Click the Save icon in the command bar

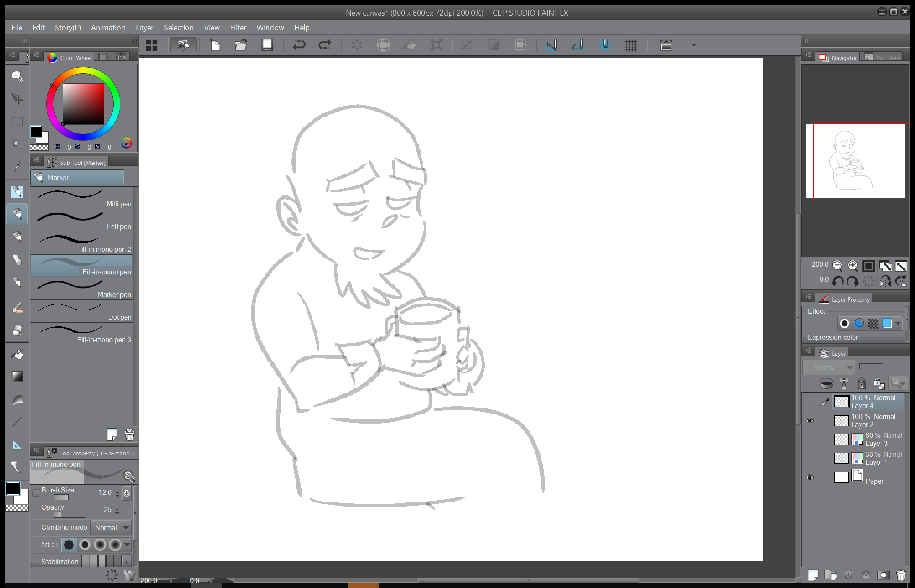pos(267,45)
